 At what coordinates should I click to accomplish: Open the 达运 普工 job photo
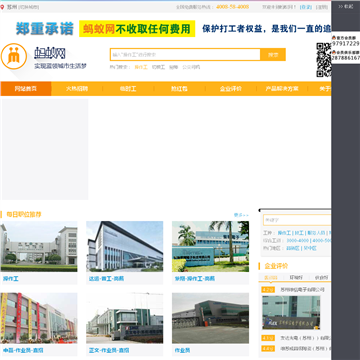(125, 246)
